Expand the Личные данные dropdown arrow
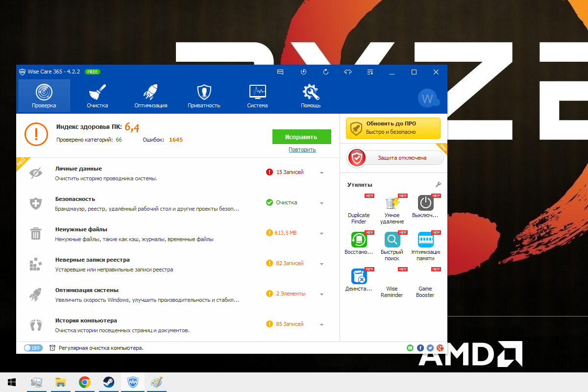The image size is (588, 392). (x=322, y=173)
